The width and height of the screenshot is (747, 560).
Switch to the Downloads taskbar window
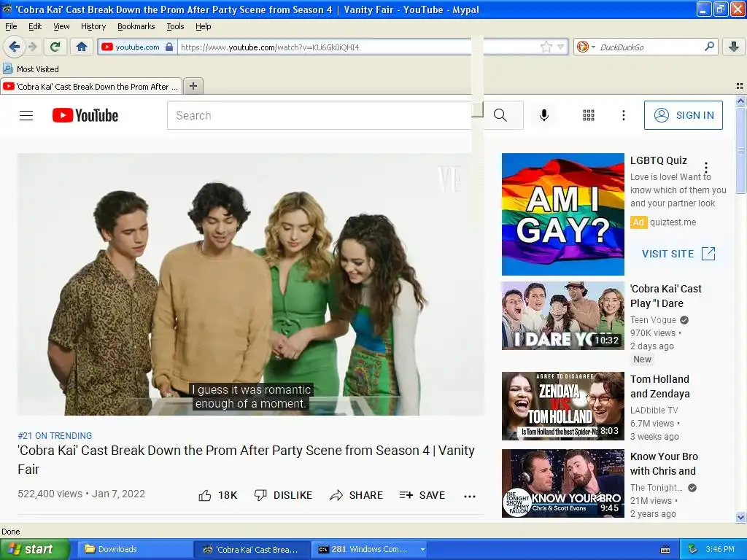[x=134, y=549]
